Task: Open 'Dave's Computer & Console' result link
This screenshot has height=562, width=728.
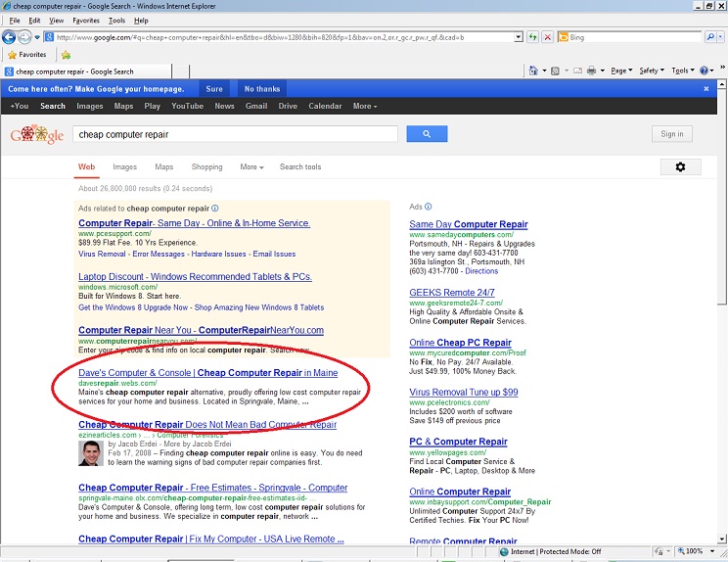Action: click(208, 372)
